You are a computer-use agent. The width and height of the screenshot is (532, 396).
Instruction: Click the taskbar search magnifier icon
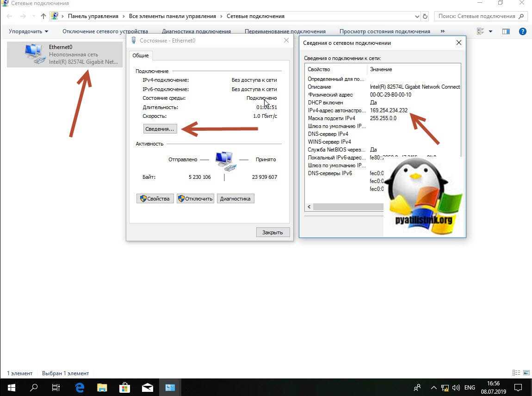pos(34,387)
